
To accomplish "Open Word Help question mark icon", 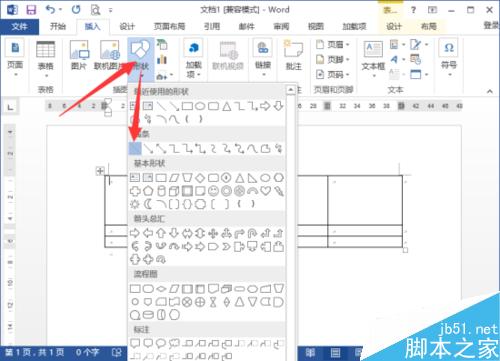I will point(413,10).
